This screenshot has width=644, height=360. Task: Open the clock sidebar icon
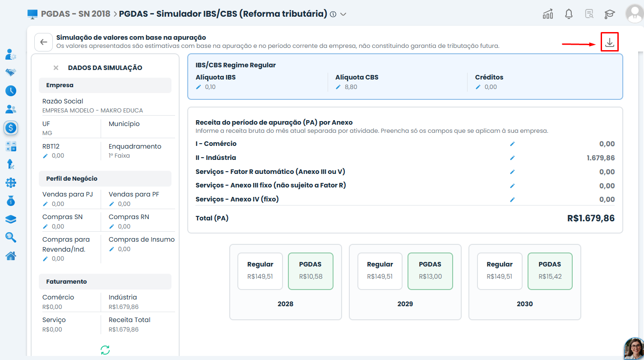coord(11,91)
